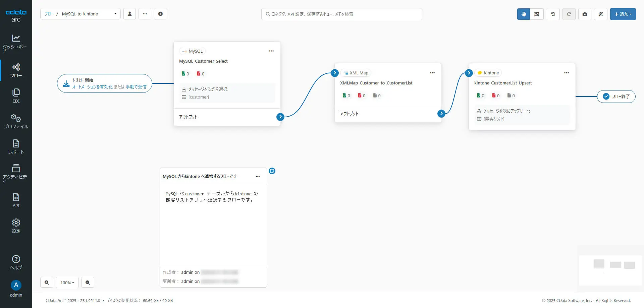Go to the フロー section in sidebar
This screenshot has width=644, height=308.
pos(16,70)
